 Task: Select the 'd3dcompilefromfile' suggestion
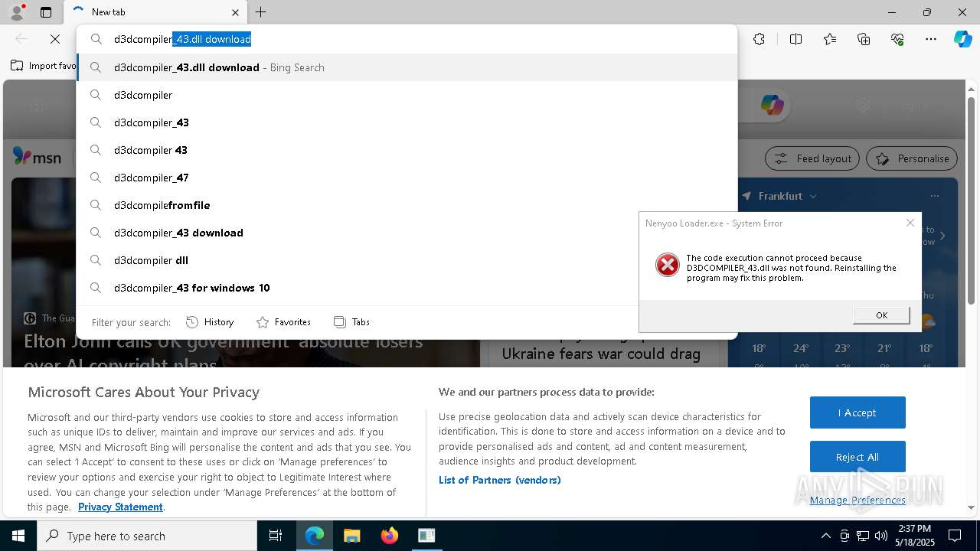pyautogui.click(x=407, y=205)
